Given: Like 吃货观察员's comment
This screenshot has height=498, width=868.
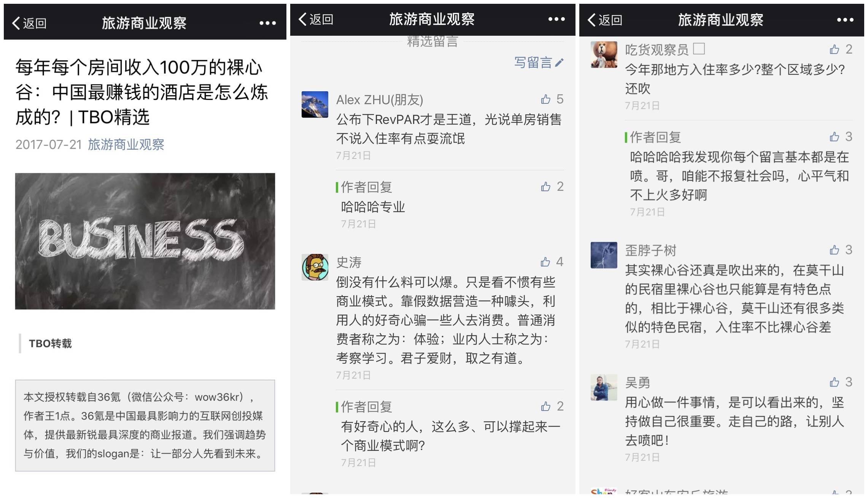Looking at the screenshot, I should point(834,49).
